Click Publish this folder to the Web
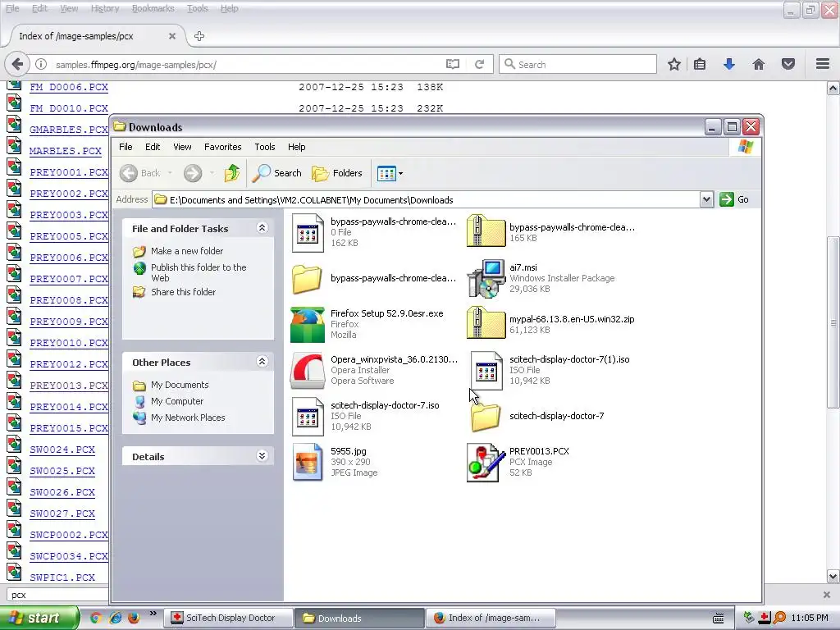 [199, 272]
